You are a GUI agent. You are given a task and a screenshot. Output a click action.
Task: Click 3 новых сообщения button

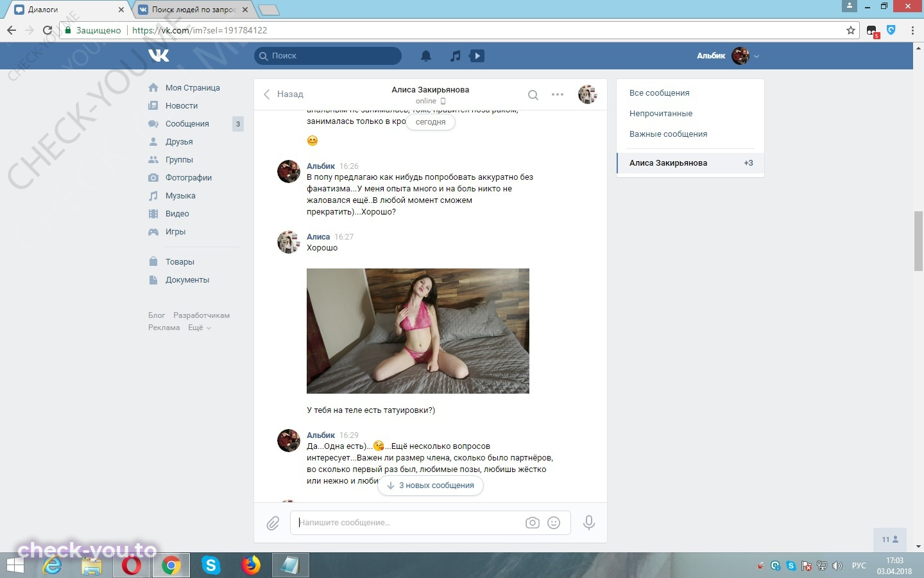pyautogui.click(x=431, y=486)
